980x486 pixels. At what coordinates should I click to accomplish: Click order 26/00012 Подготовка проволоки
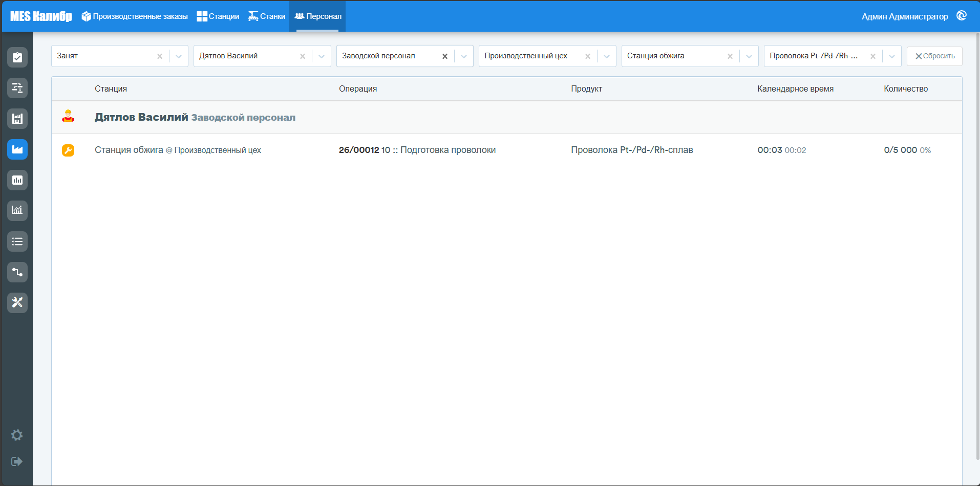(417, 150)
